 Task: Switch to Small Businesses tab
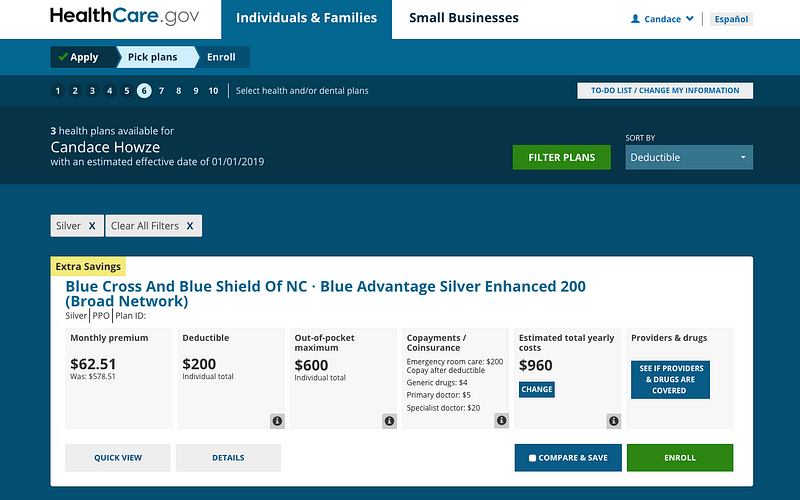[x=464, y=18]
